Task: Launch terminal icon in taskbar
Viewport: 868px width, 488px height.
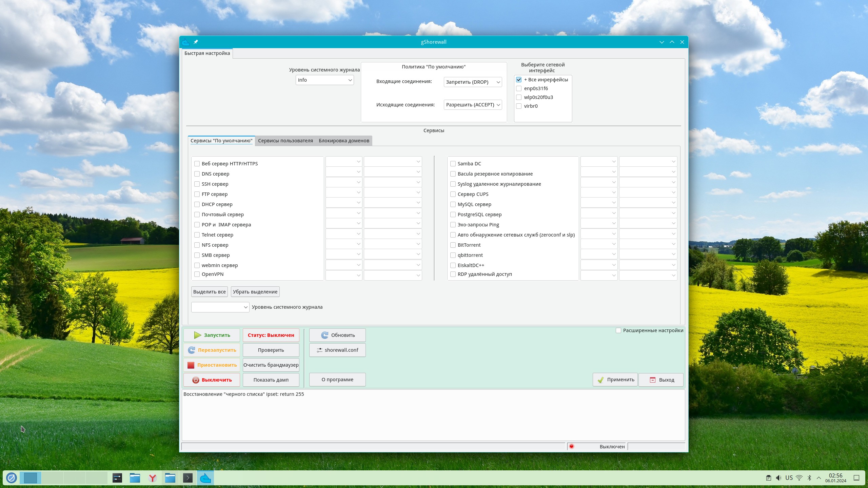Action: tap(188, 478)
